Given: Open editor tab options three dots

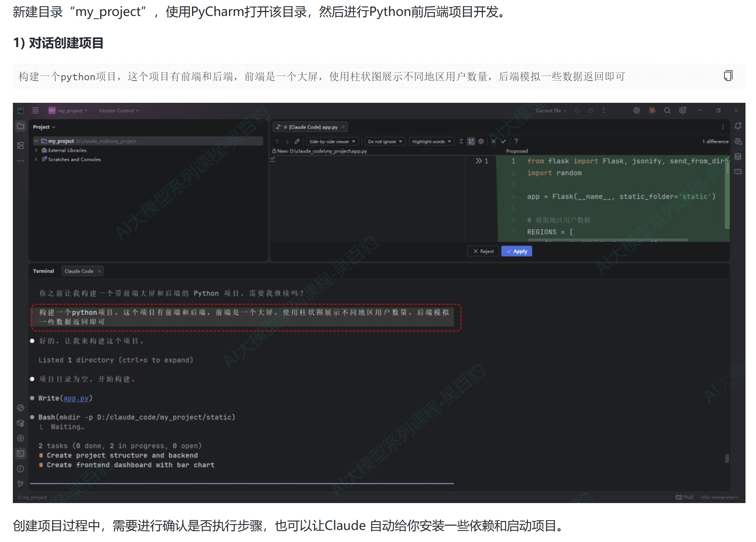Looking at the screenshot, I should click(x=723, y=127).
